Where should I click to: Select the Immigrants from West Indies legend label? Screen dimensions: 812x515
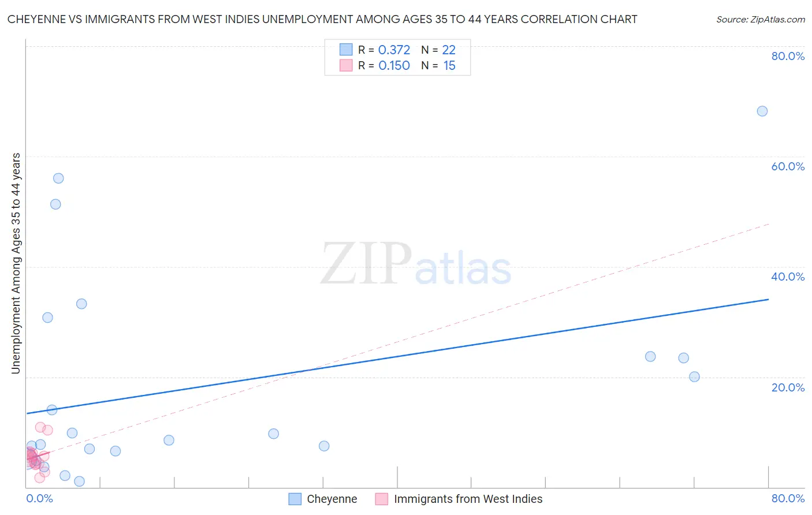(x=468, y=499)
